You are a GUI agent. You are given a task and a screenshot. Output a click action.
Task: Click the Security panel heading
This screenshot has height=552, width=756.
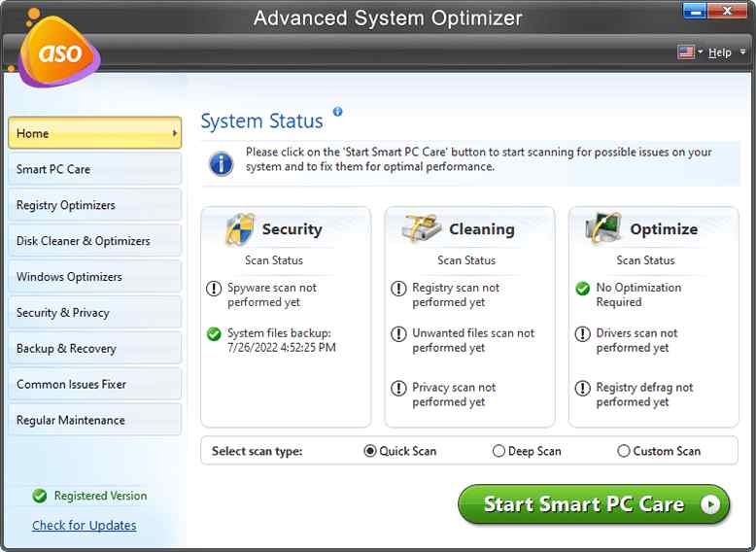(292, 229)
